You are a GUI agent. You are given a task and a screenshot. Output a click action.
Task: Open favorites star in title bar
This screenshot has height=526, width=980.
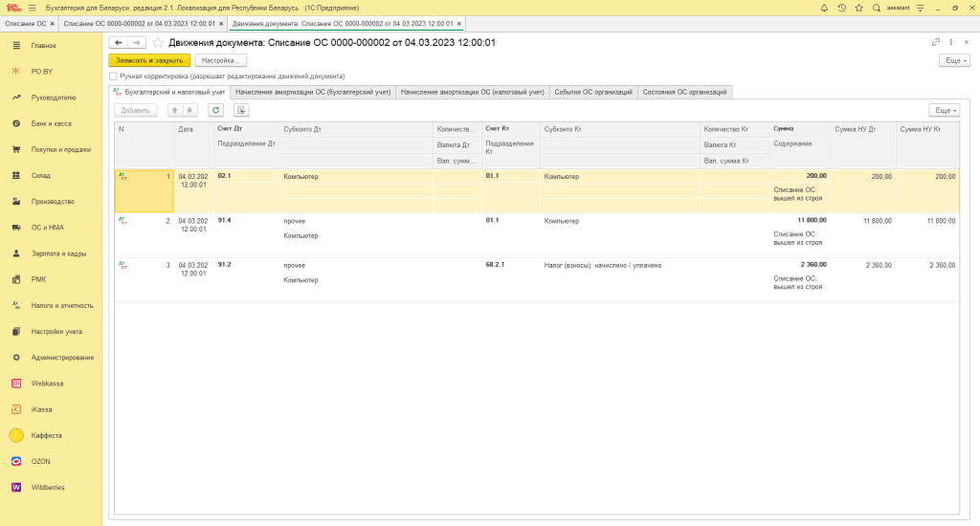858,8
